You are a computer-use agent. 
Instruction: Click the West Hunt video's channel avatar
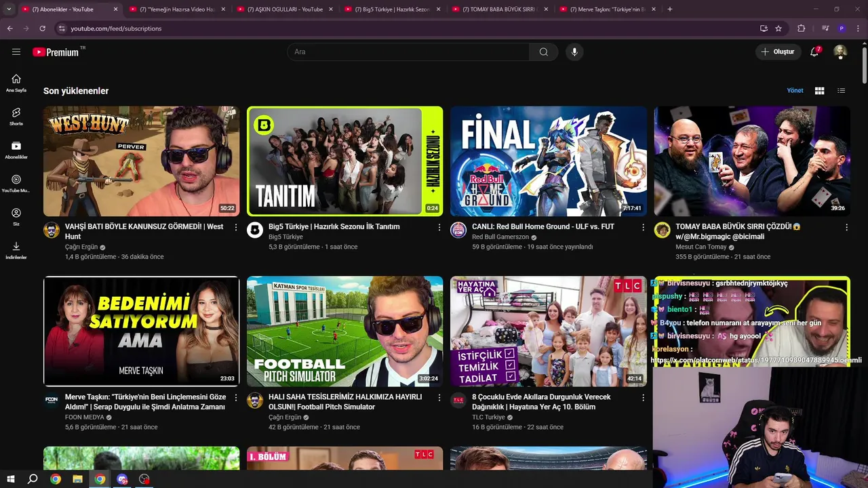(52, 230)
